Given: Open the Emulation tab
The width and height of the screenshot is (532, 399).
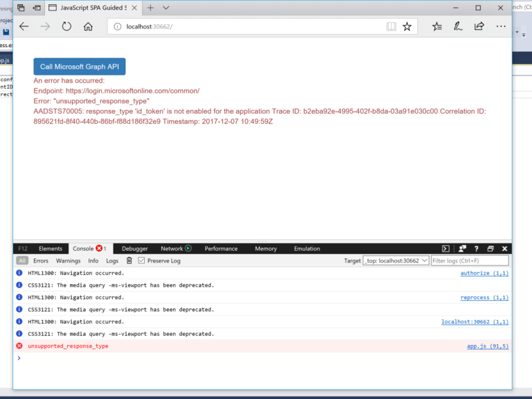Looking at the screenshot, I should (307, 249).
